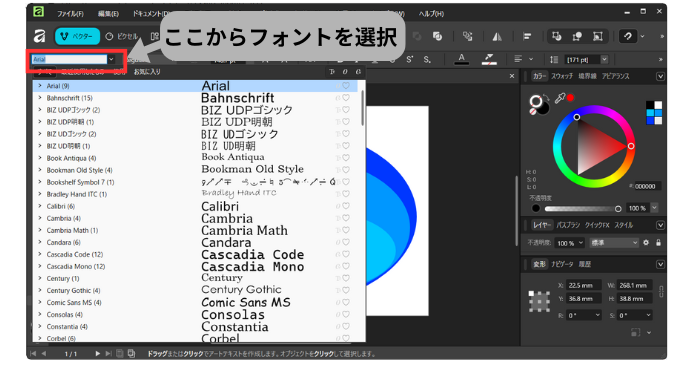Viewport: 698px width, 365px height.
Task: Favorite the Century Gothic font heart
Action: (346, 290)
